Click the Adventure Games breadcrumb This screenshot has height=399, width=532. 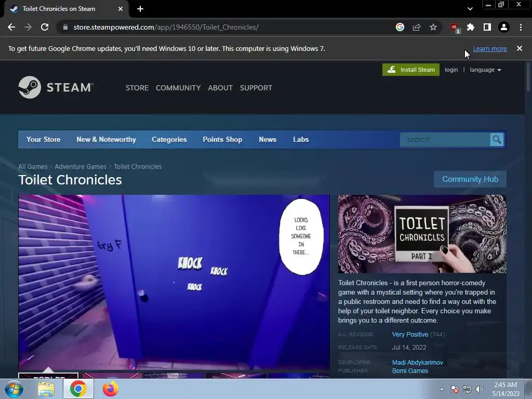[x=81, y=167]
